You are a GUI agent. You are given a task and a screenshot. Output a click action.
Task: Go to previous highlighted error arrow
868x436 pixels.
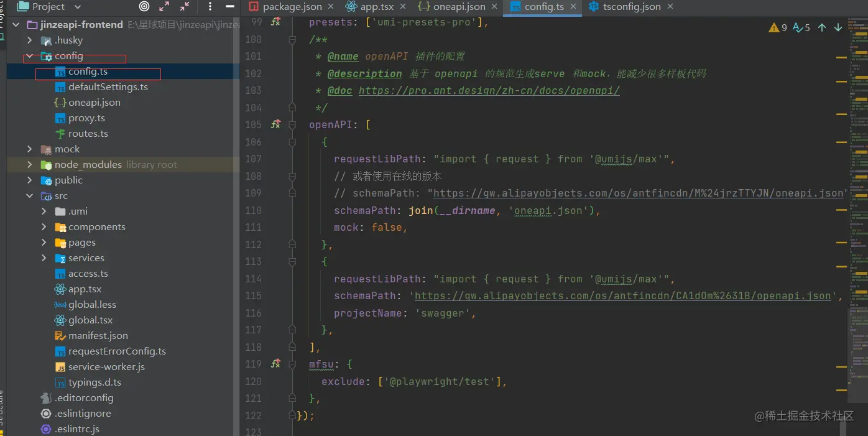tap(822, 27)
